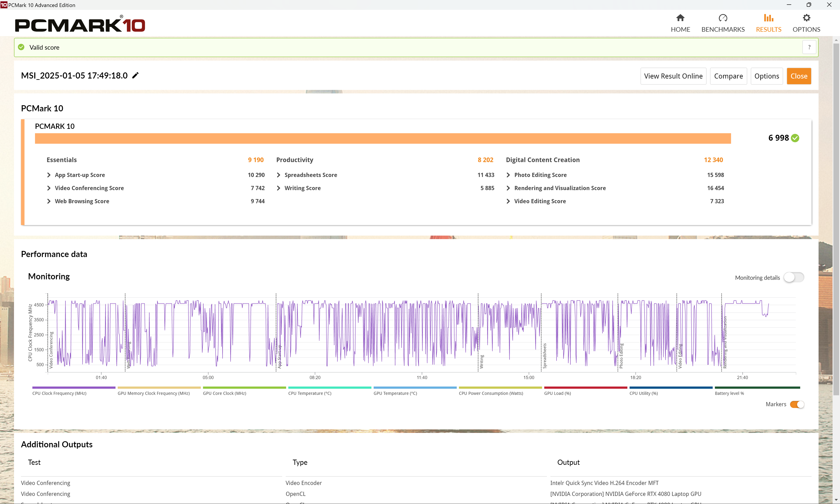Expand the Spreadsheets Score row
This screenshot has height=504, width=840.
[278, 175]
